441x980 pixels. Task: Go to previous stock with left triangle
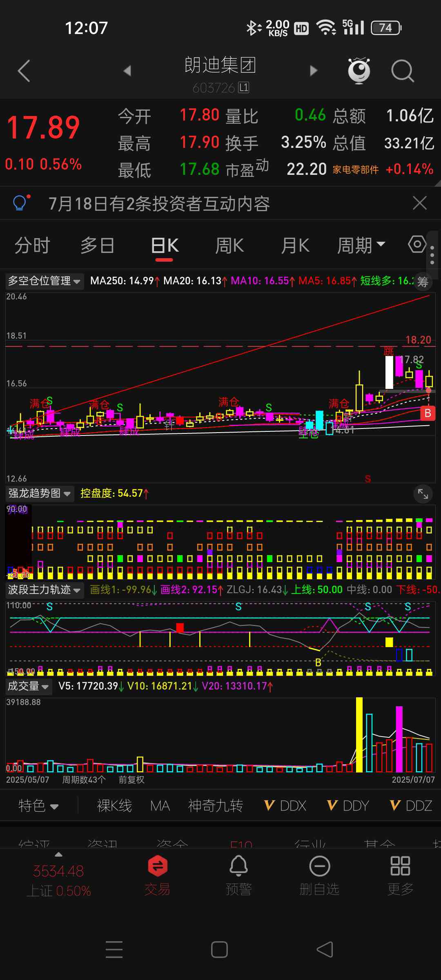tap(127, 71)
